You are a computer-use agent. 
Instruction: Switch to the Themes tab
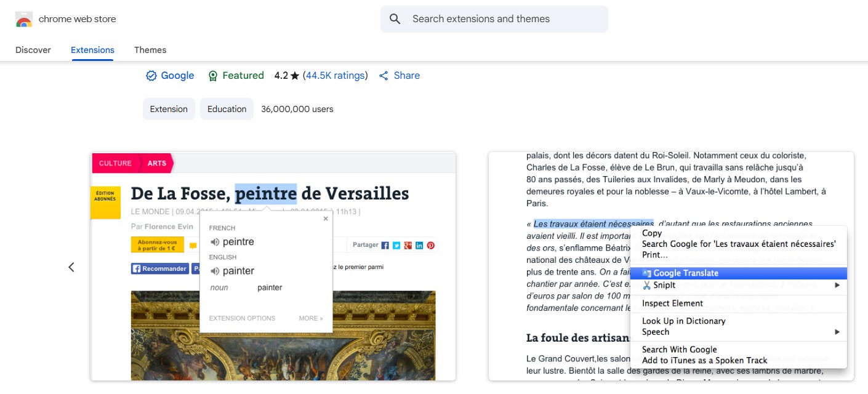[x=150, y=50]
